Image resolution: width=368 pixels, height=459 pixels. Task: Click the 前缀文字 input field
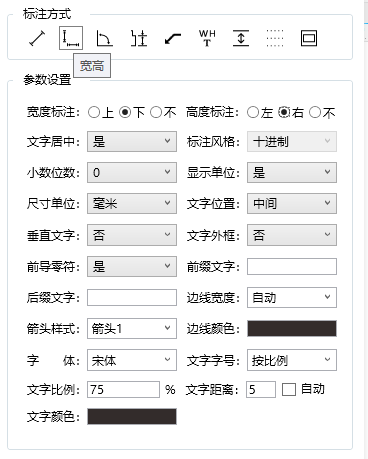(x=292, y=267)
